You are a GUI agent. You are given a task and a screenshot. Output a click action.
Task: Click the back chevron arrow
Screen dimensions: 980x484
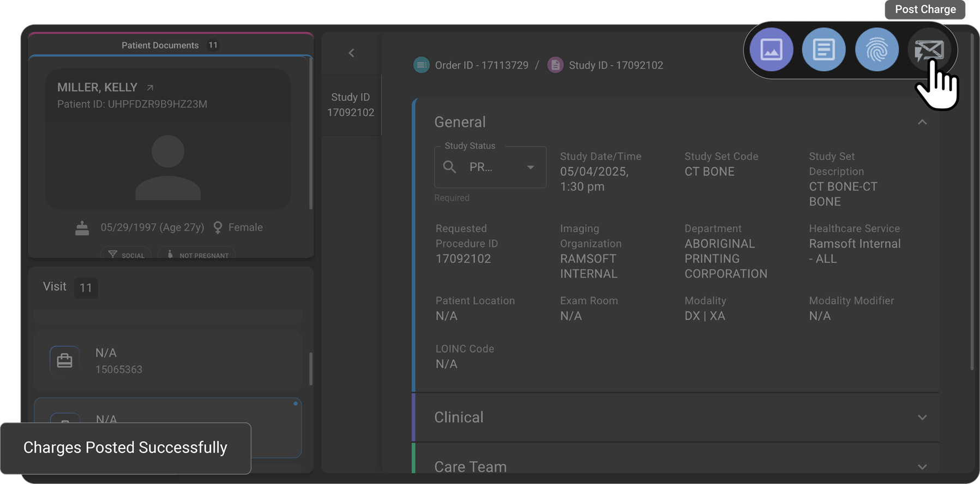point(351,53)
